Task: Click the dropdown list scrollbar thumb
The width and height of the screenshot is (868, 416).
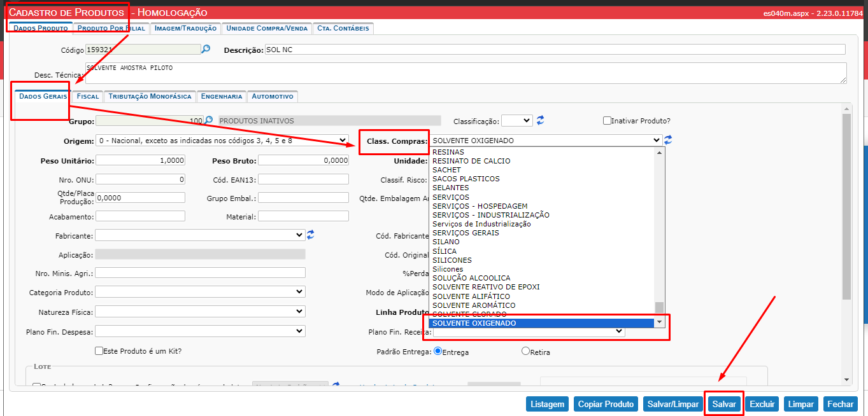Action: 660,308
